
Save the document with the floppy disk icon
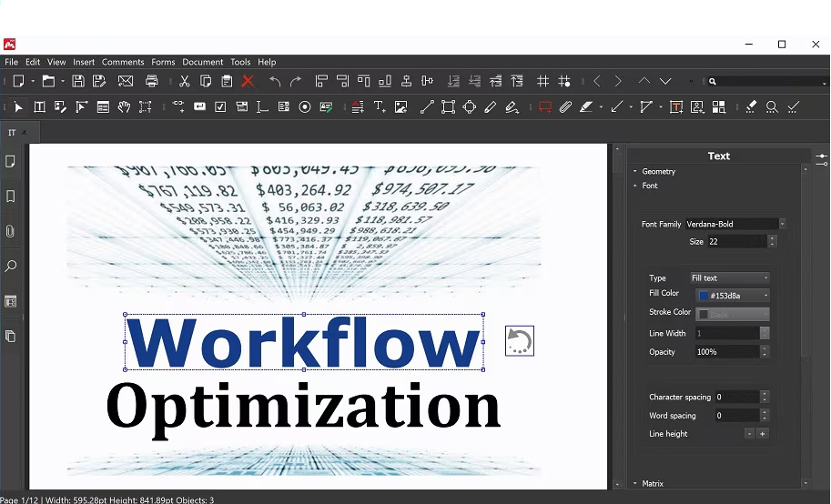(x=78, y=81)
